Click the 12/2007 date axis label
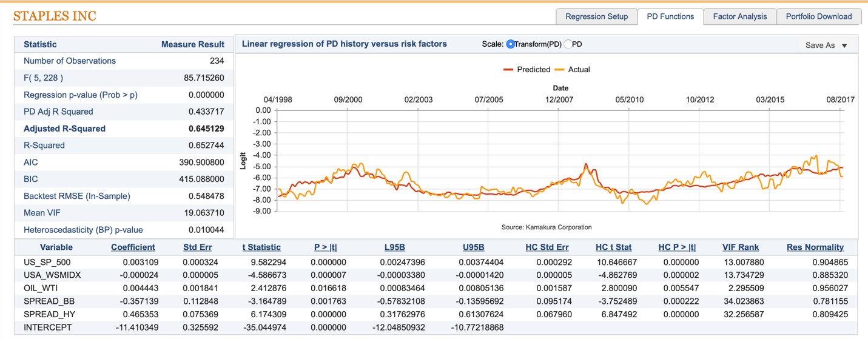This screenshot has width=868, height=339. click(x=559, y=99)
